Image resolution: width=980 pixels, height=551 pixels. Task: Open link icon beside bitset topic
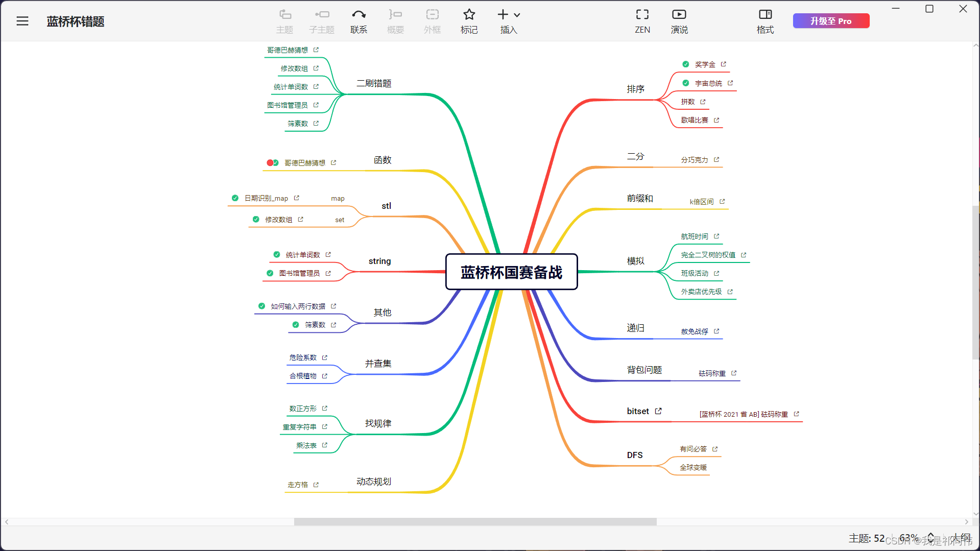coord(658,411)
